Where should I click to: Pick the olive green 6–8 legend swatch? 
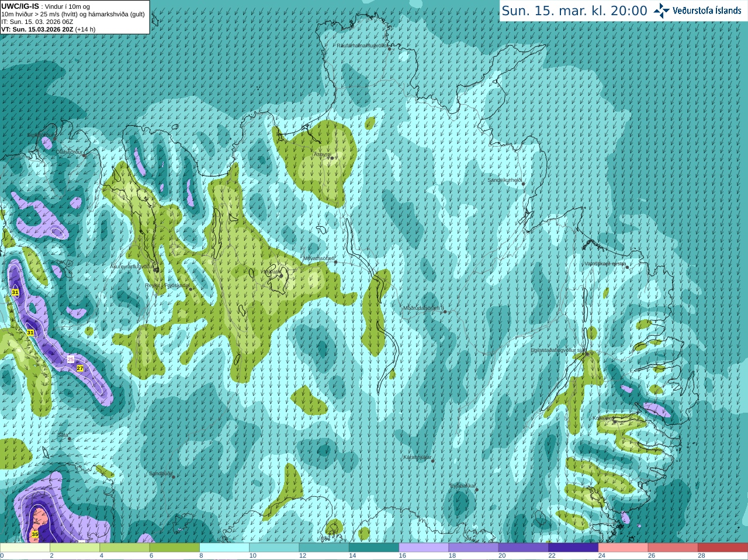[x=174, y=548]
